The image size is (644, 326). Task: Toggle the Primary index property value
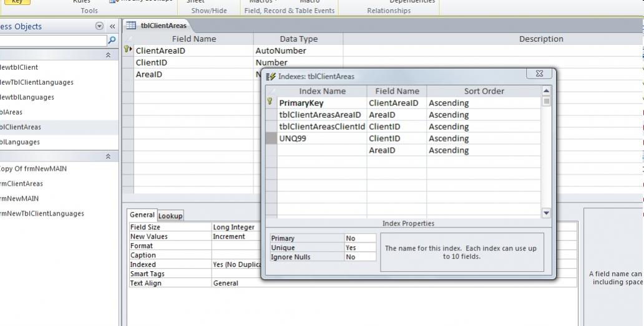pyautogui.click(x=360, y=238)
